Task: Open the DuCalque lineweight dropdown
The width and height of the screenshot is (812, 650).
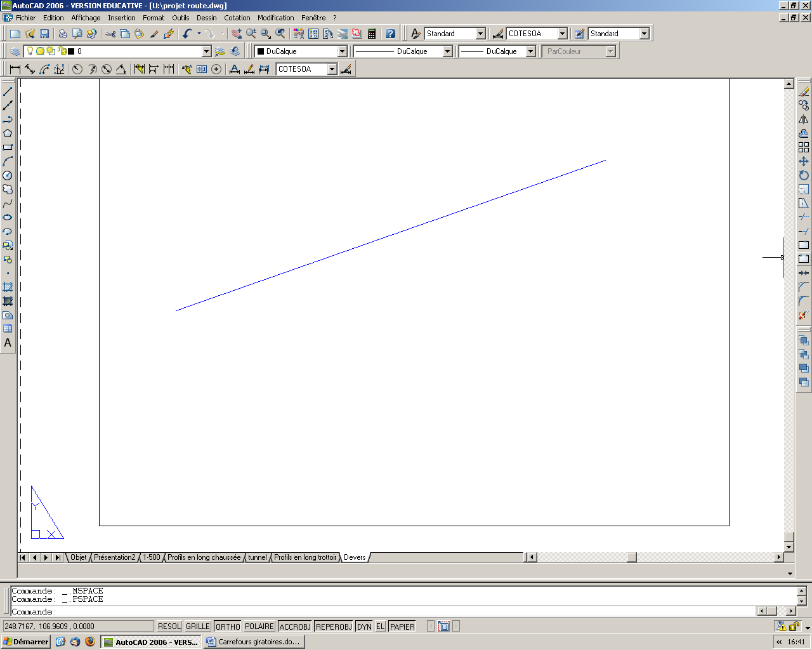Action: click(531, 51)
